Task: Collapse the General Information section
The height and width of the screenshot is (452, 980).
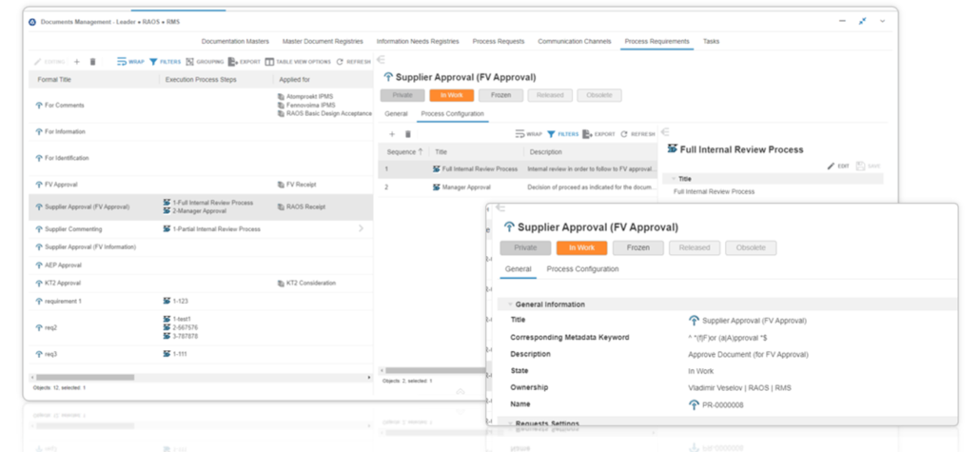Action: [x=509, y=305]
